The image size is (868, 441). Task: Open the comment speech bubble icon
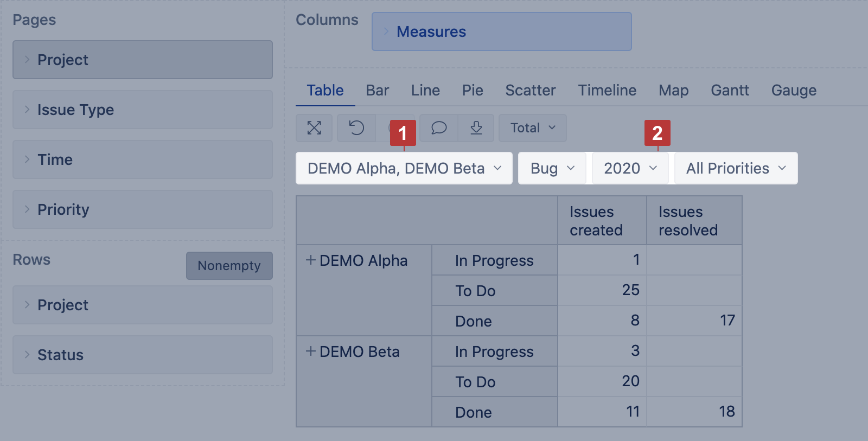(439, 128)
